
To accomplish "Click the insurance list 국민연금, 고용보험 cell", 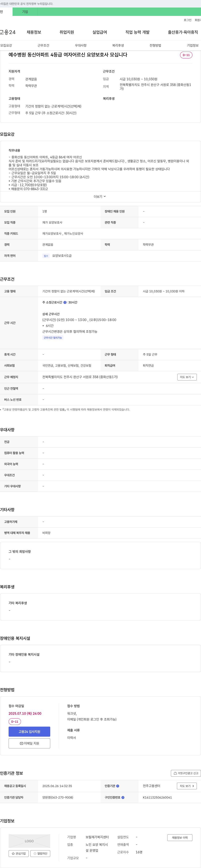I will pos(67,366).
